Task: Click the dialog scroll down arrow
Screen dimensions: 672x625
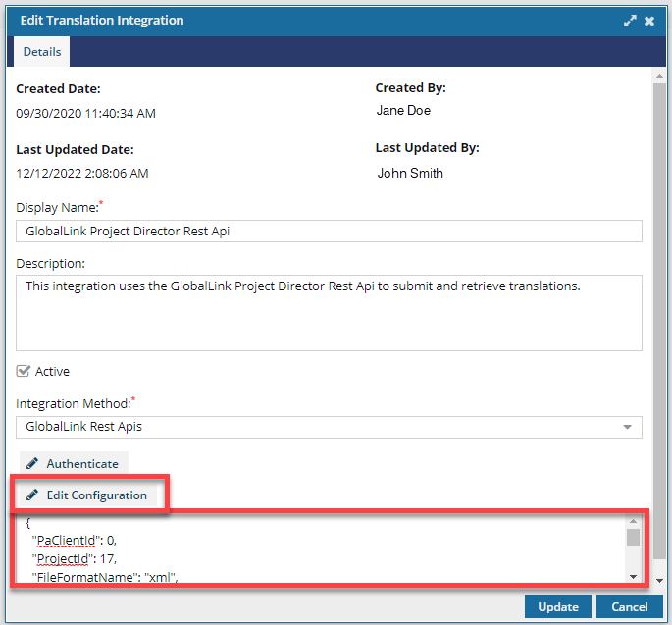Action: click(659, 581)
